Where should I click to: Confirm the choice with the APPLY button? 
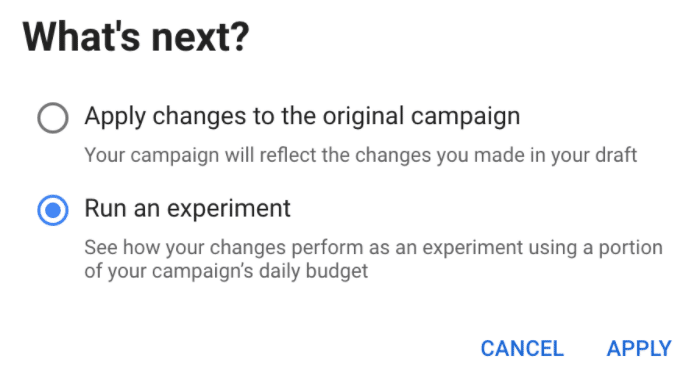click(639, 348)
